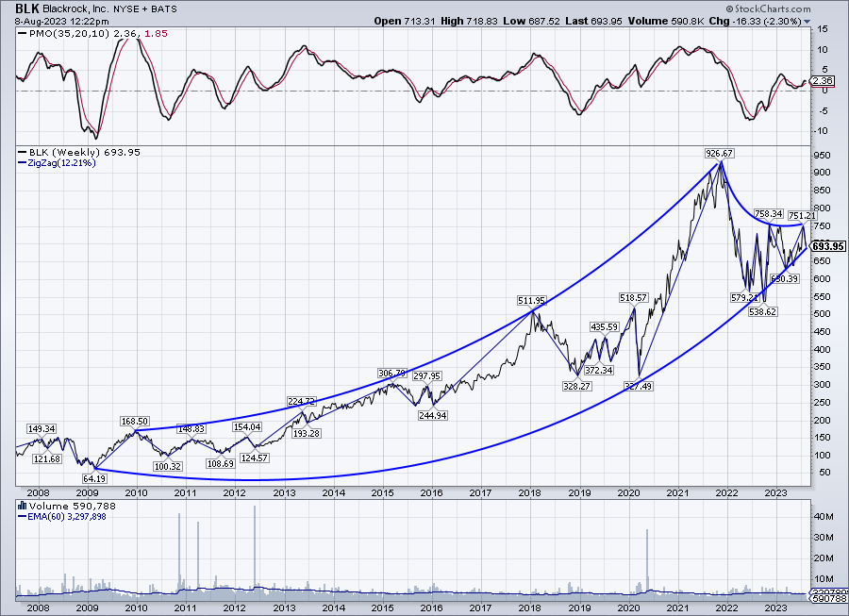This screenshot has width=849, height=616.
Task: Click the 511.95 price peak label
Action: pos(532,300)
